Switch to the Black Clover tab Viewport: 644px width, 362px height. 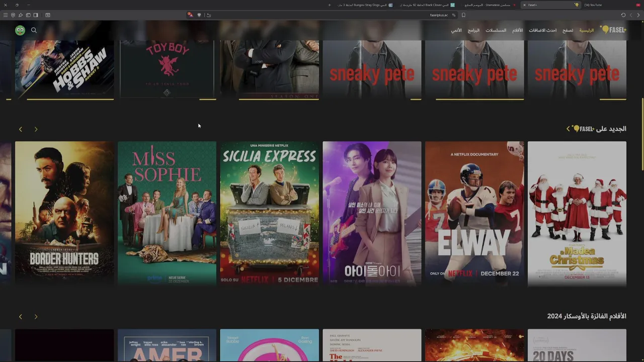tap(427, 5)
